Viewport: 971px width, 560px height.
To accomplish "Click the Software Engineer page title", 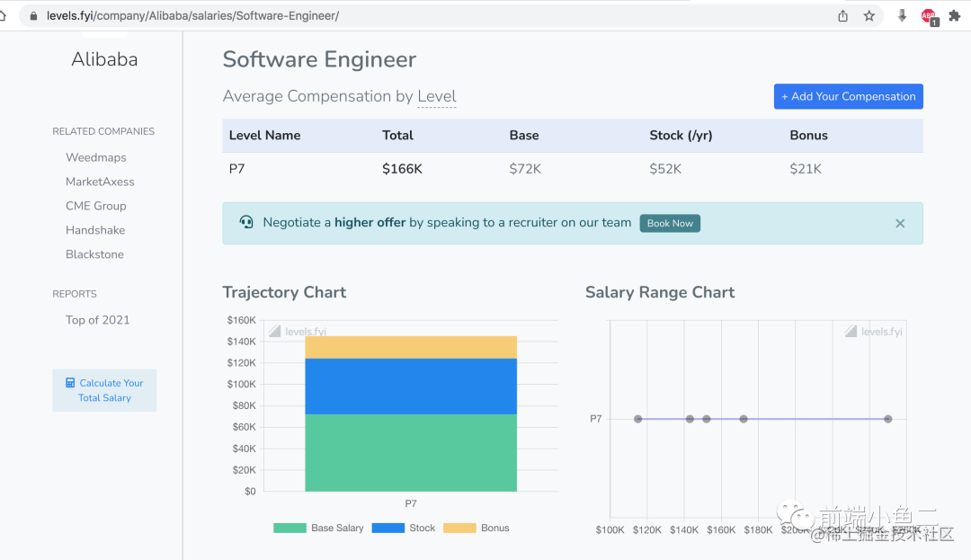I will (x=319, y=59).
